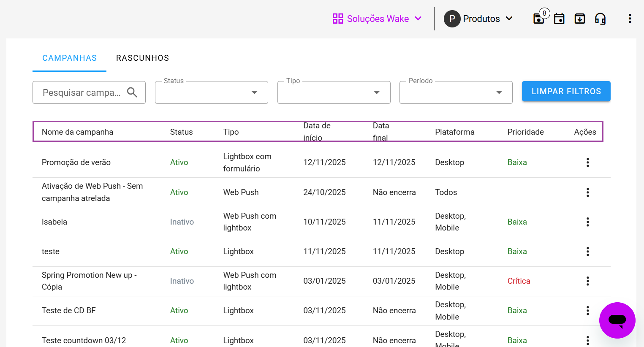Open support headset icon
Viewport: 644px width, 347px height.
[x=600, y=19]
